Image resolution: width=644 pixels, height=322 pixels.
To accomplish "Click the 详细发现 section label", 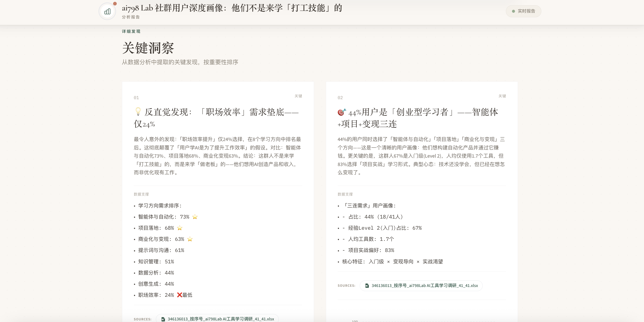I will [131, 31].
